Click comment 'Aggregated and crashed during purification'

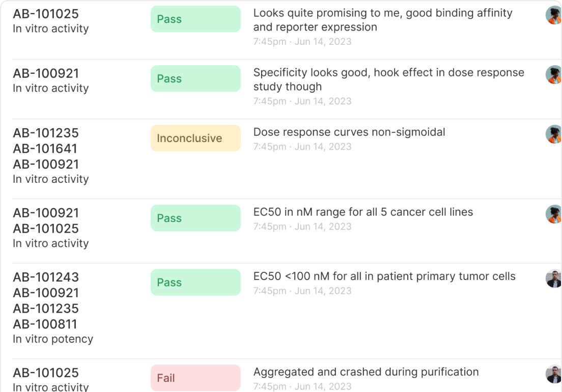click(x=366, y=372)
